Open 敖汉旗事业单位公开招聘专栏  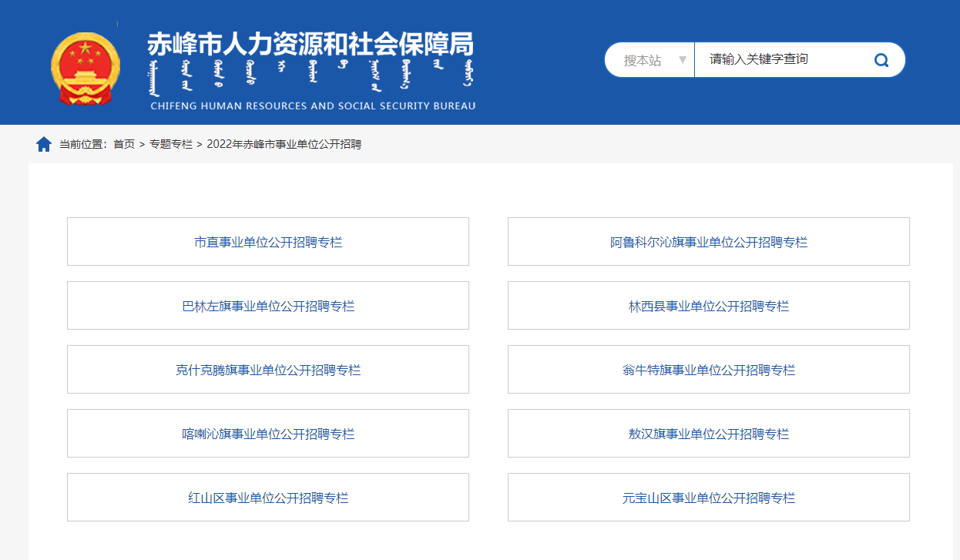[708, 434]
